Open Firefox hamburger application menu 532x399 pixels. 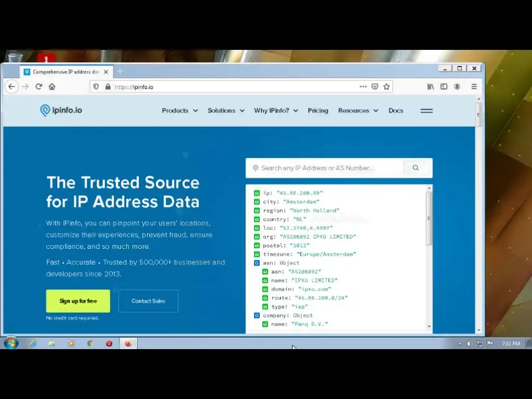pos(474,87)
